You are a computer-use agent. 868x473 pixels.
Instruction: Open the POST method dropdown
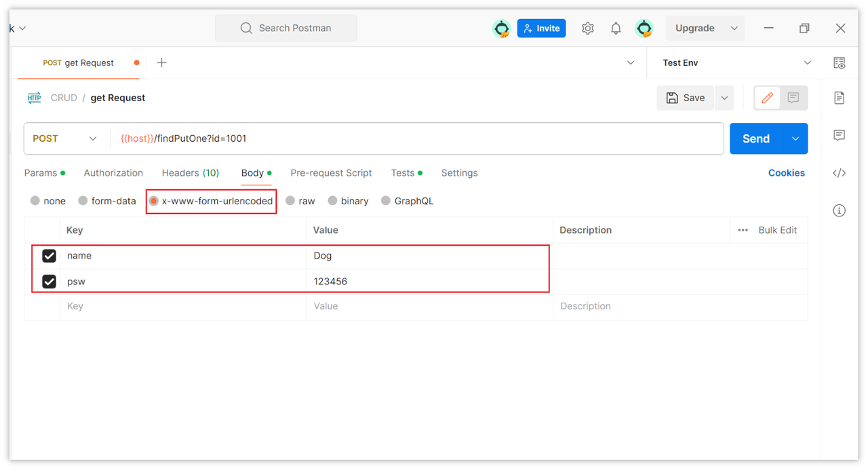(x=65, y=138)
